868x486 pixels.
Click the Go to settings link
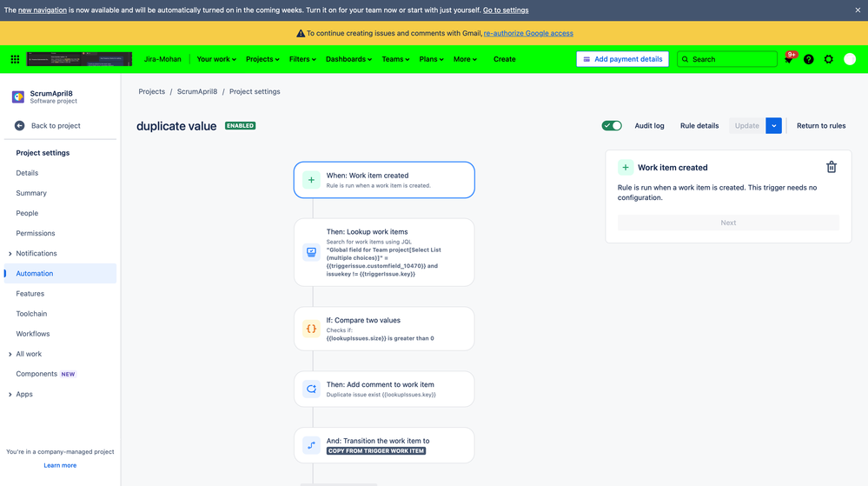pos(506,10)
